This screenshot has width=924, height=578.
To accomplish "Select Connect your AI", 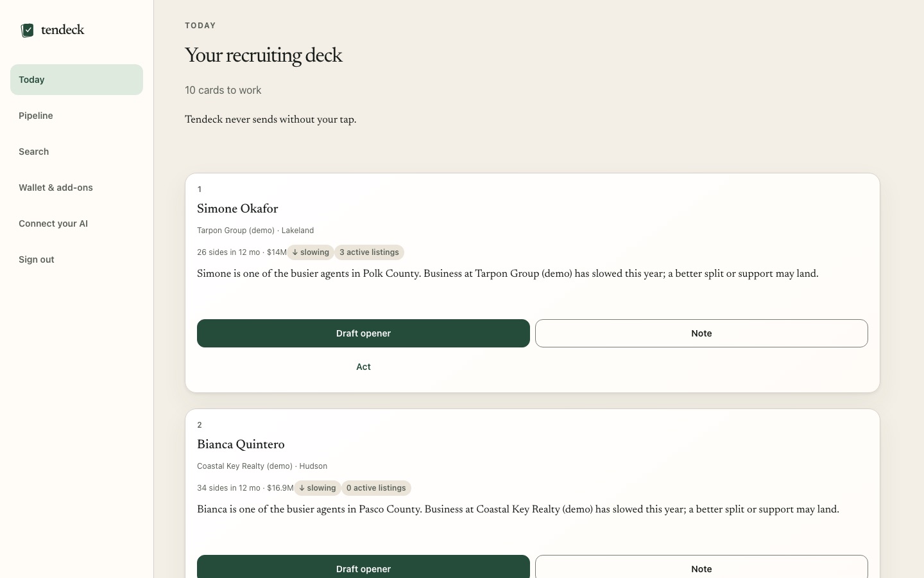I will (x=76, y=223).
